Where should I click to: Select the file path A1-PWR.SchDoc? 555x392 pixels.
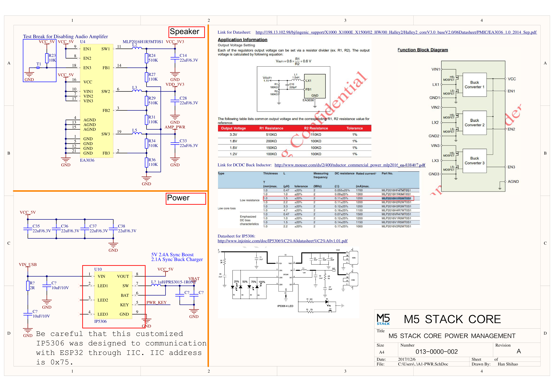click(x=423, y=364)
